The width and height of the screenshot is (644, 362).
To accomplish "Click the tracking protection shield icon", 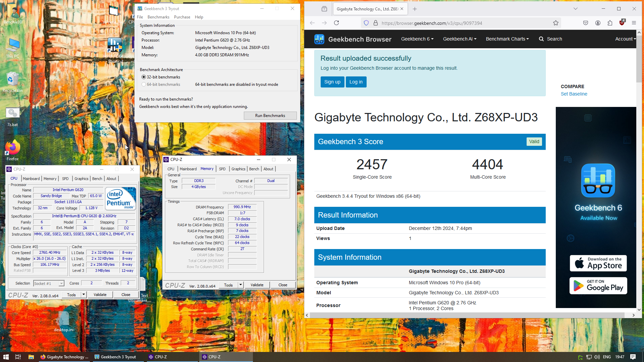I will point(366,23).
